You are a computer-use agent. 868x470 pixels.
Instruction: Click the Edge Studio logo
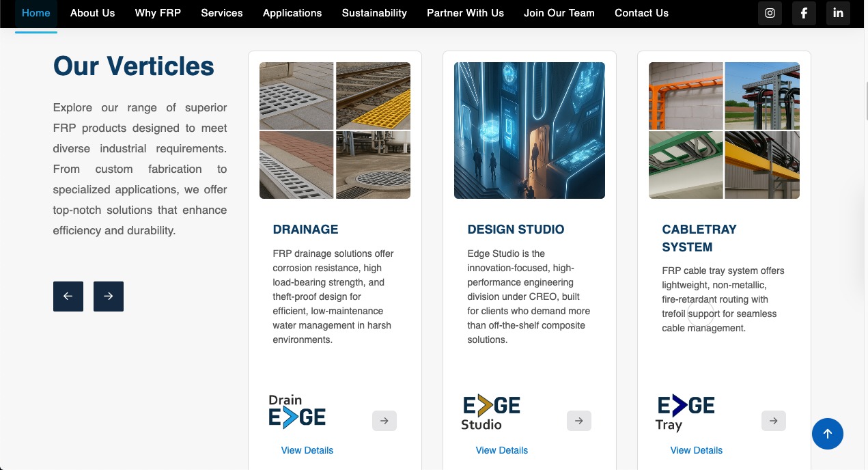pyautogui.click(x=492, y=413)
